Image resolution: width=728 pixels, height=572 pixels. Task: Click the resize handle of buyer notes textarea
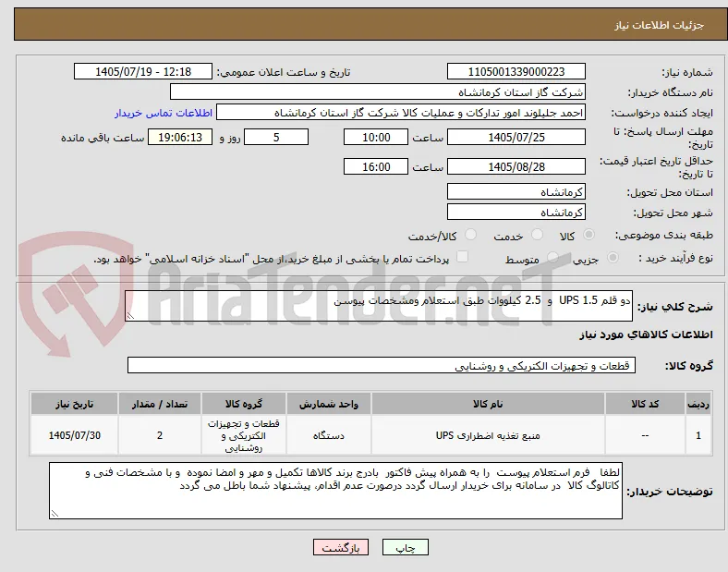pos(55,514)
